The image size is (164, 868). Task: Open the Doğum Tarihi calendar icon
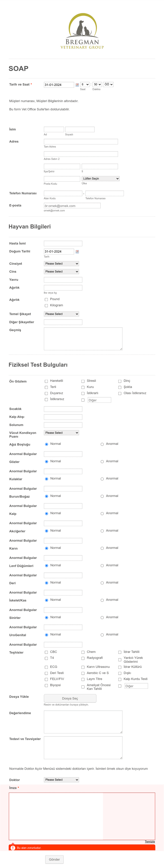click(77, 252)
